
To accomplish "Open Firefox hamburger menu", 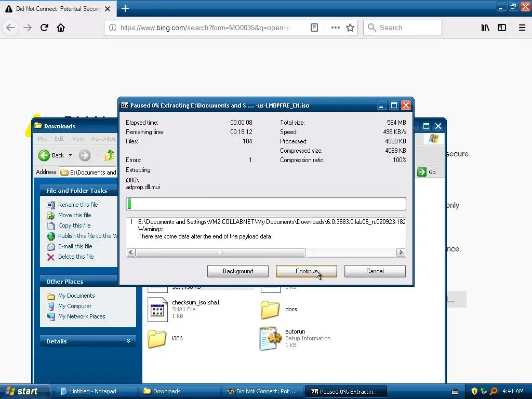I will point(522,28).
